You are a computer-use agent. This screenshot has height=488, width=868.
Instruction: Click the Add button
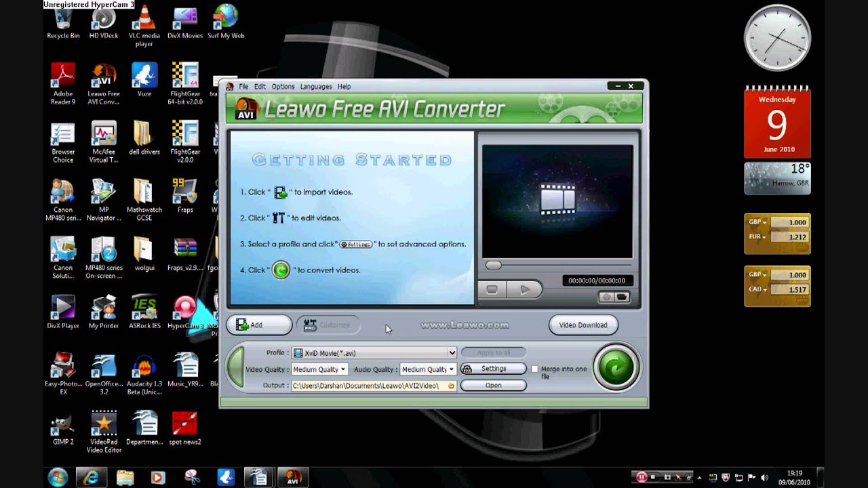coord(260,325)
